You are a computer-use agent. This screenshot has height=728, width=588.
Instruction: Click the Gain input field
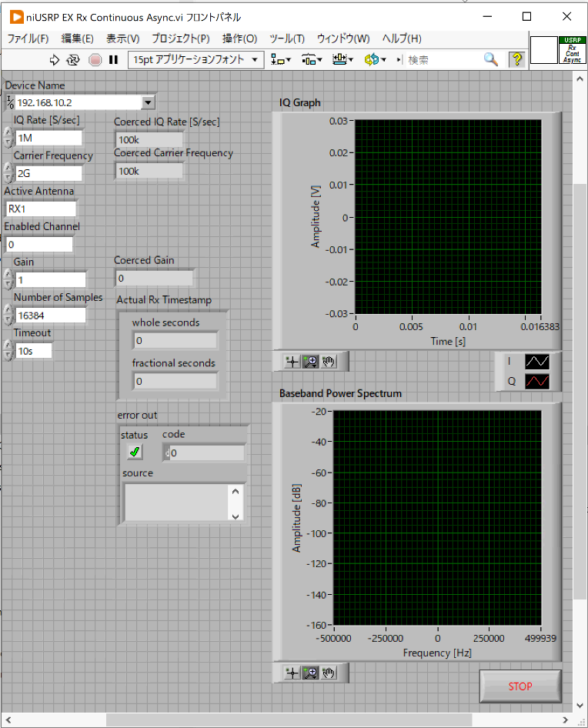click(51, 280)
